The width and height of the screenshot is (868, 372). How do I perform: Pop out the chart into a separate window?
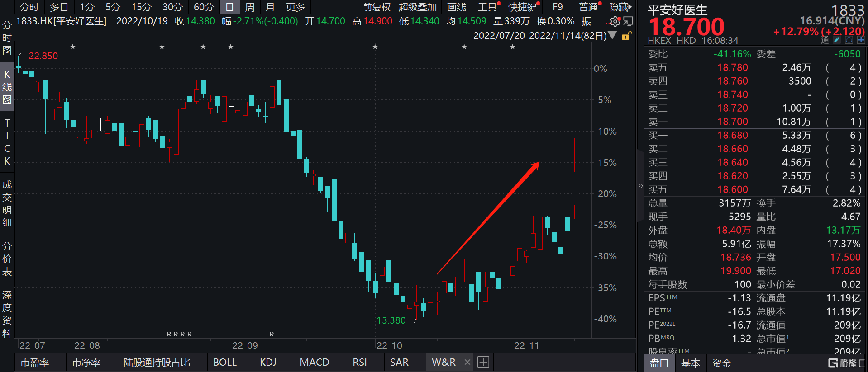click(x=628, y=21)
